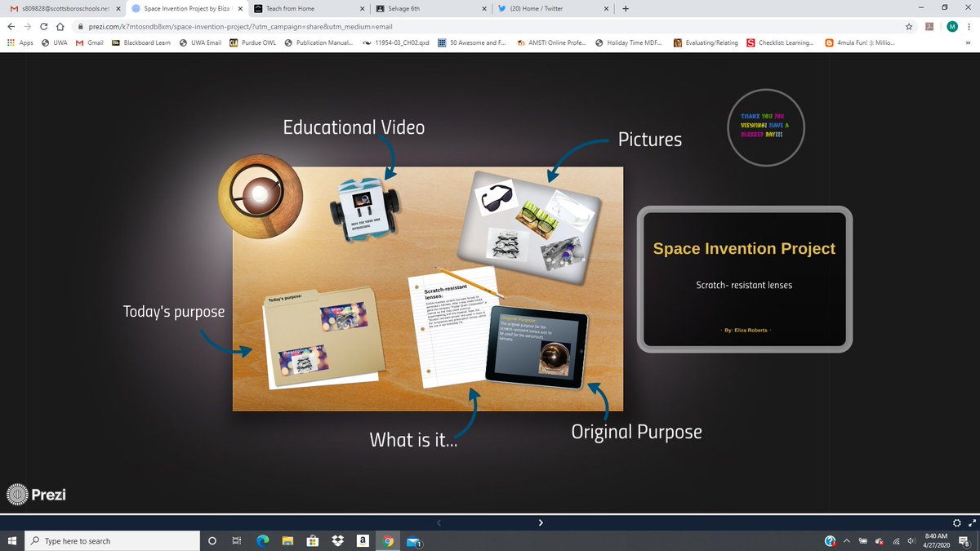Open the volume control in system tray

pos(911,540)
